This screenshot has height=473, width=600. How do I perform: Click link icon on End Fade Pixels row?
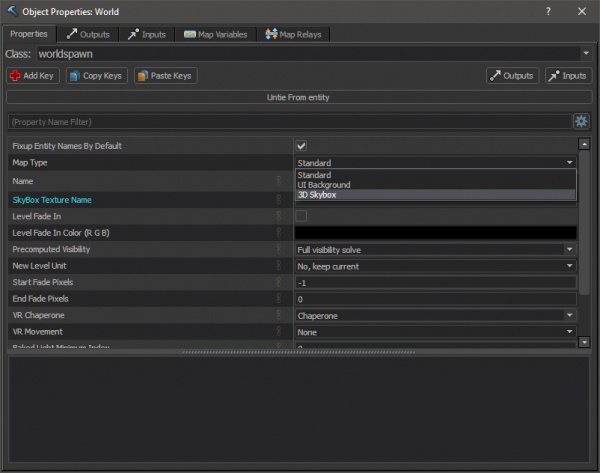click(x=279, y=298)
